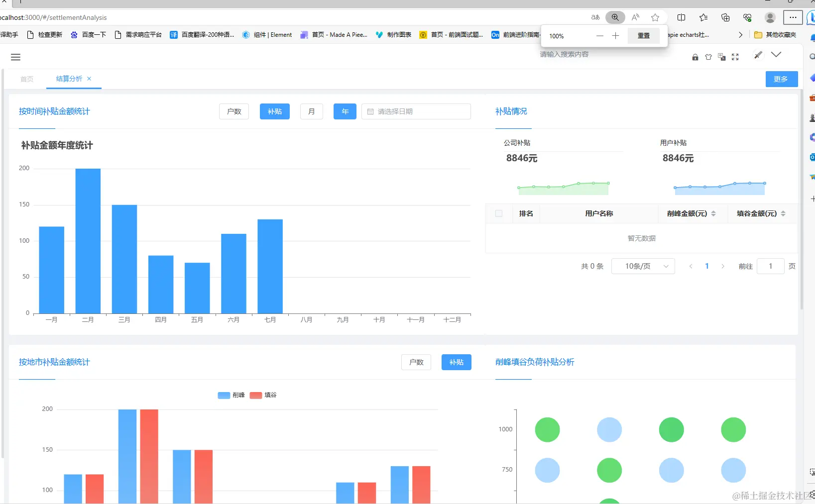Select 户数 in time statistics panel
This screenshot has height=504, width=815.
tap(234, 111)
